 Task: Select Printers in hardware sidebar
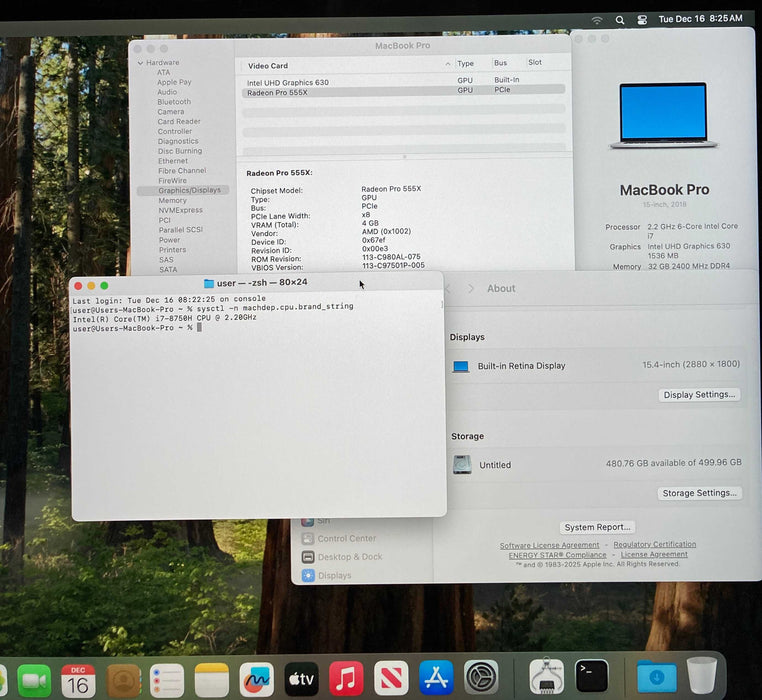pos(173,250)
